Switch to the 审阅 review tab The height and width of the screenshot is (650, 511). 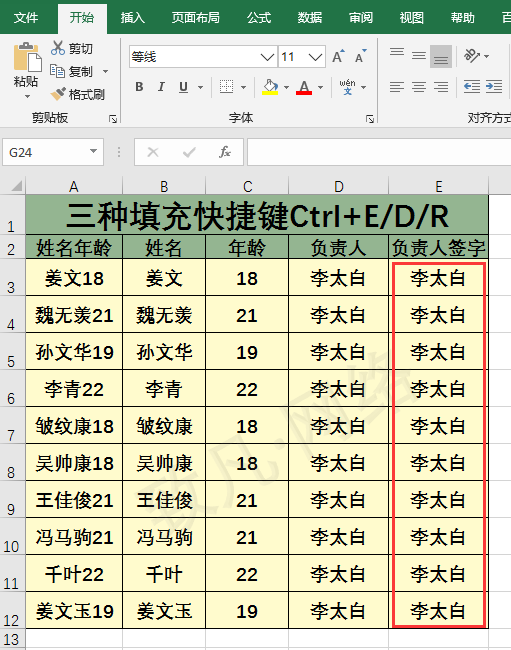click(361, 17)
